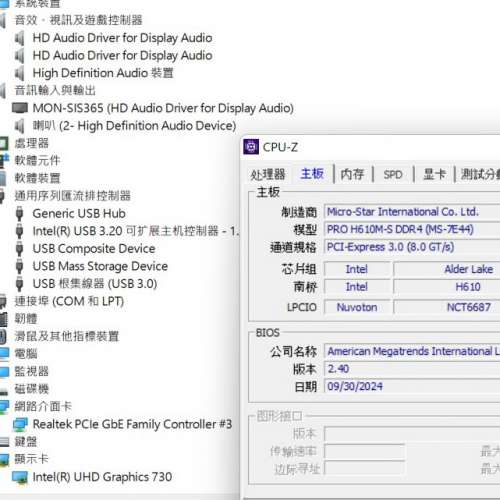Click the Alder Lake chipset field

click(447, 269)
